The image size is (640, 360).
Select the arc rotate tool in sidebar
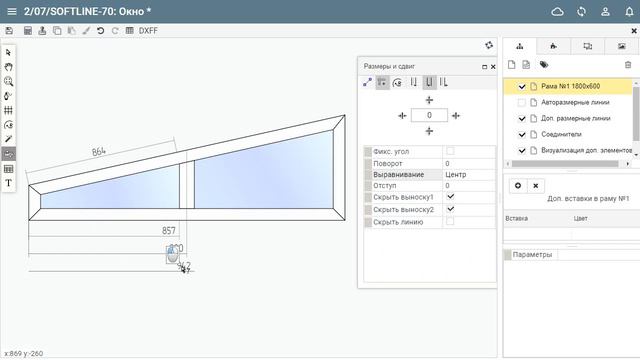point(9,125)
